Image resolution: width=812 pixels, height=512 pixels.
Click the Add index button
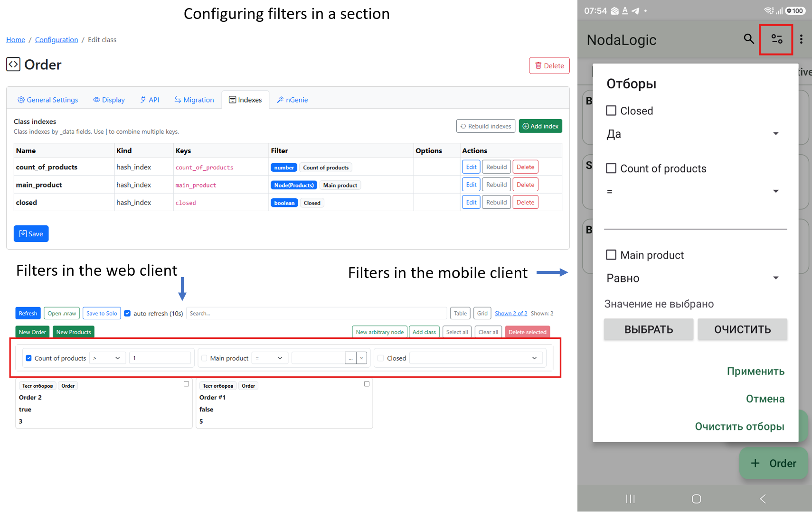point(540,126)
